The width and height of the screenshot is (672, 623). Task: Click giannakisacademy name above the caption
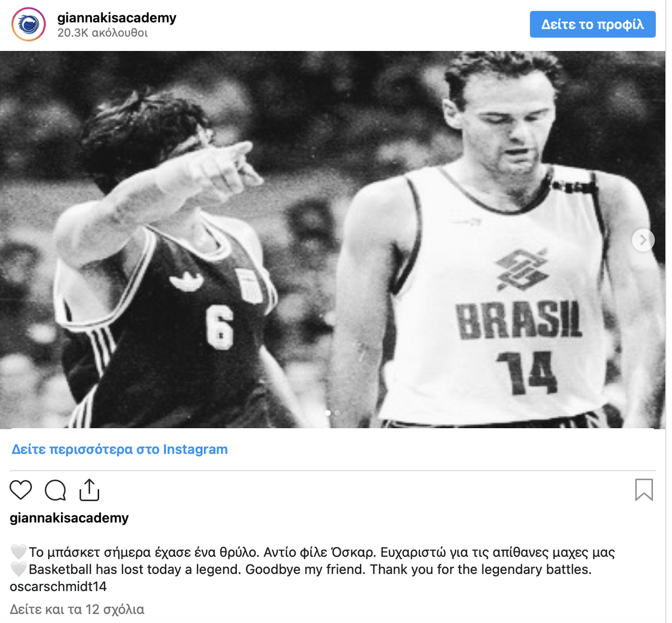[x=69, y=518]
